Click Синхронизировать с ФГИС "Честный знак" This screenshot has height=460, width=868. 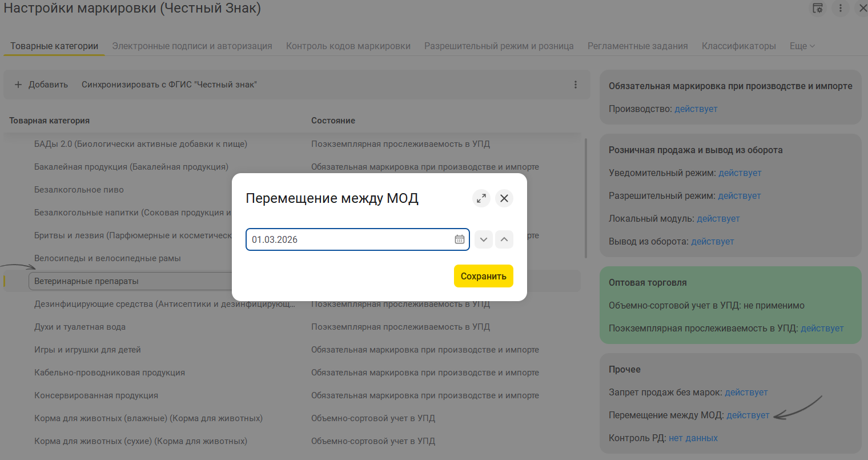169,85
